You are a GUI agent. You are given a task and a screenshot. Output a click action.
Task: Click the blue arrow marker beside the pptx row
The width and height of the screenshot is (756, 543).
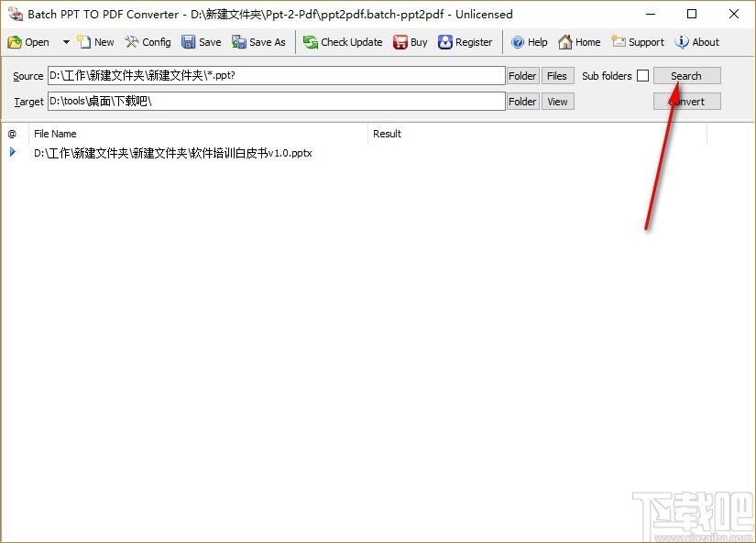coord(13,152)
